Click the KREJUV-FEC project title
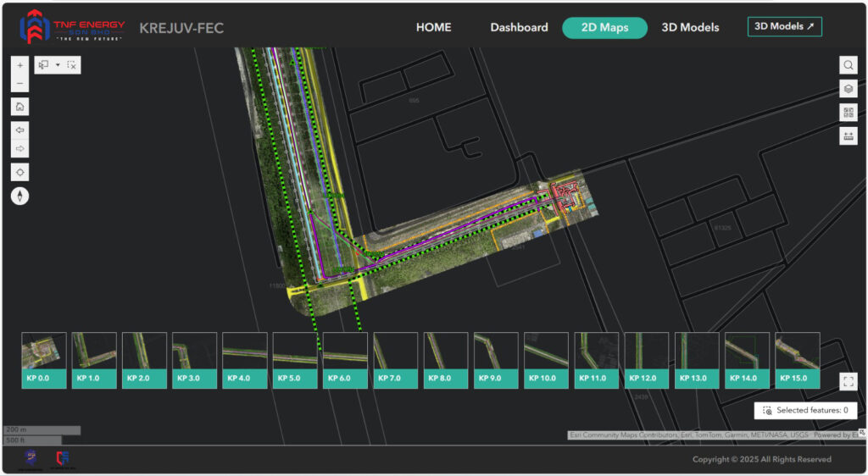 click(181, 28)
